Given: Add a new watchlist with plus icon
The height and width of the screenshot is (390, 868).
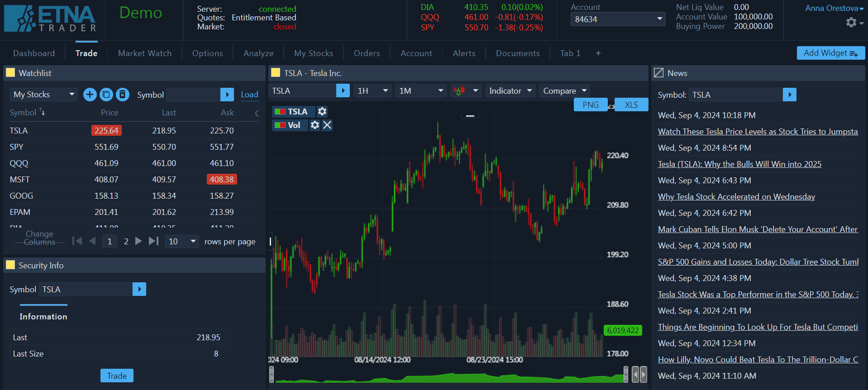Looking at the screenshot, I should 90,95.
